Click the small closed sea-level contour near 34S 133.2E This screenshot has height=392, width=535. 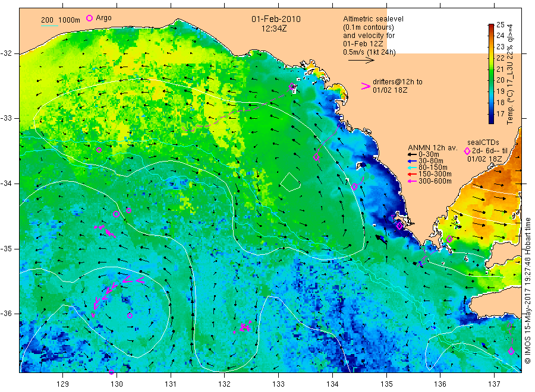[290, 182]
